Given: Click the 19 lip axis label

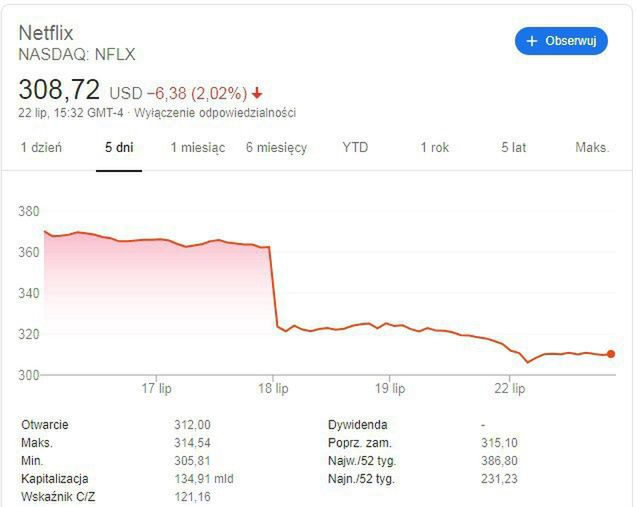Looking at the screenshot, I should 390,388.
